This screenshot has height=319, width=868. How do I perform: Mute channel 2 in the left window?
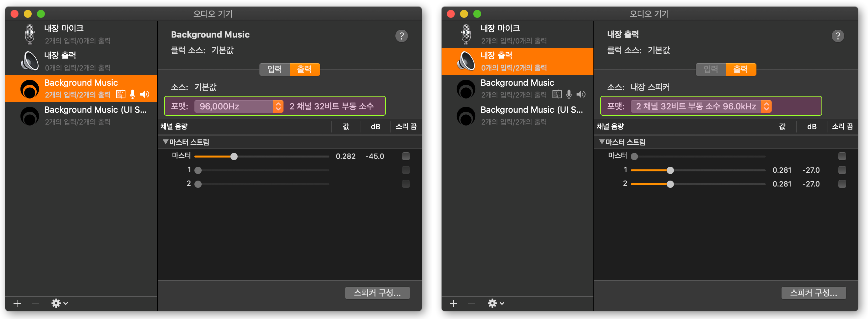[406, 184]
